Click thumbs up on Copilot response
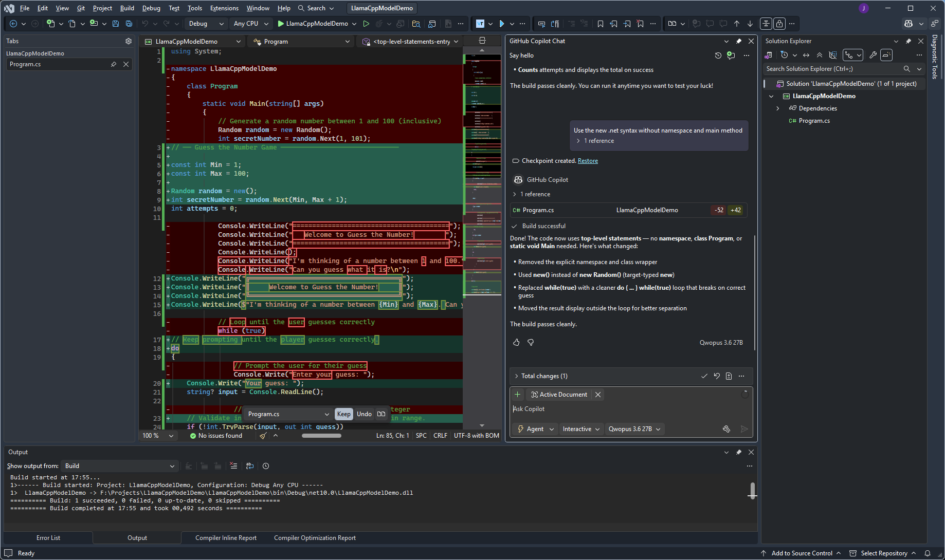The image size is (945, 560). (516, 342)
